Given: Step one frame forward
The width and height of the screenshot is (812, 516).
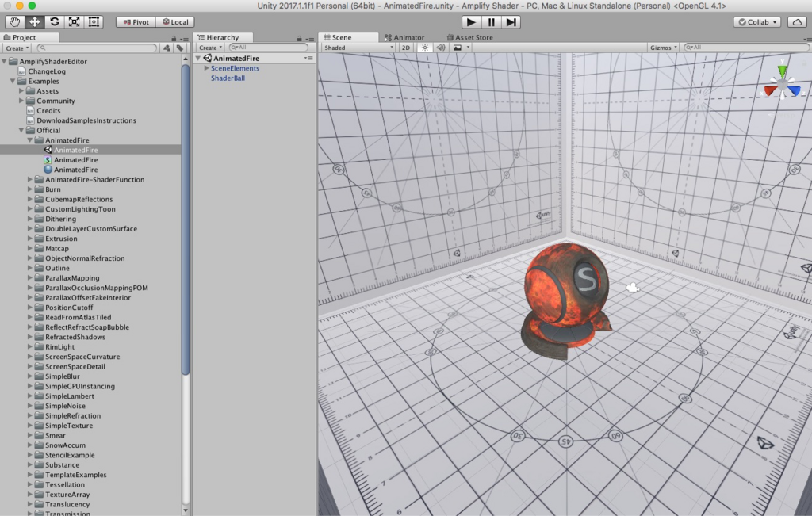Looking at the screenshot, I should (511, 21).
